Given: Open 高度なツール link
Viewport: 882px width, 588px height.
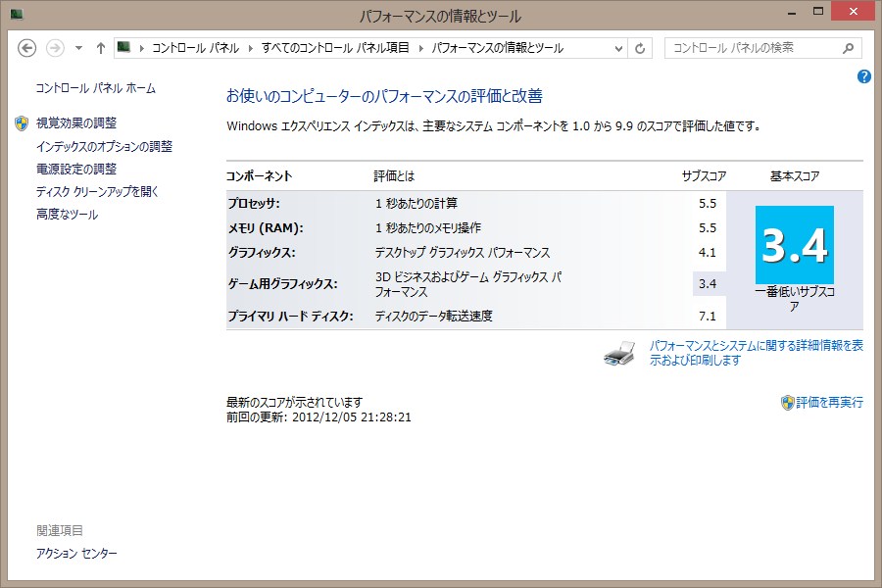Looking at the screenshot, I should (67, 215).
